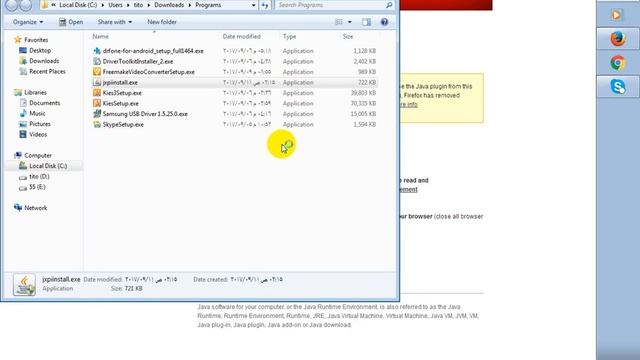
Task: Select Computer in navigation pane
Action: pyautogui.click(x=38, y=156)
